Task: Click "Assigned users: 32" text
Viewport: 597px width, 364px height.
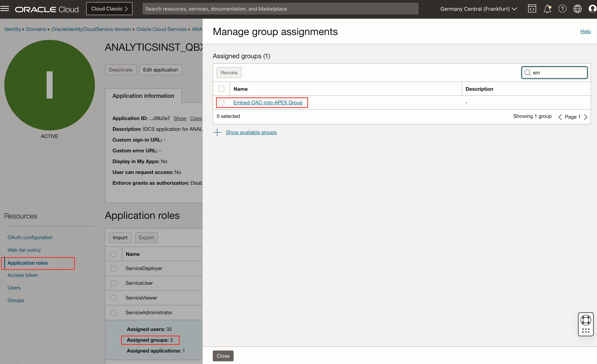Action: pyautogui.click(x=149, y=329)
